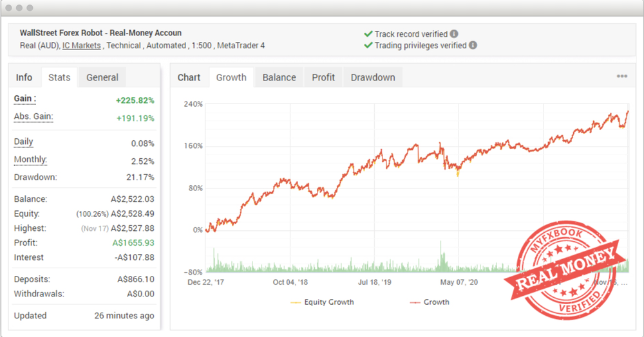Click the Gain label in stats
Image resolution: width=644 pixels, height=337 pixels.
click(x=25, y=98)
